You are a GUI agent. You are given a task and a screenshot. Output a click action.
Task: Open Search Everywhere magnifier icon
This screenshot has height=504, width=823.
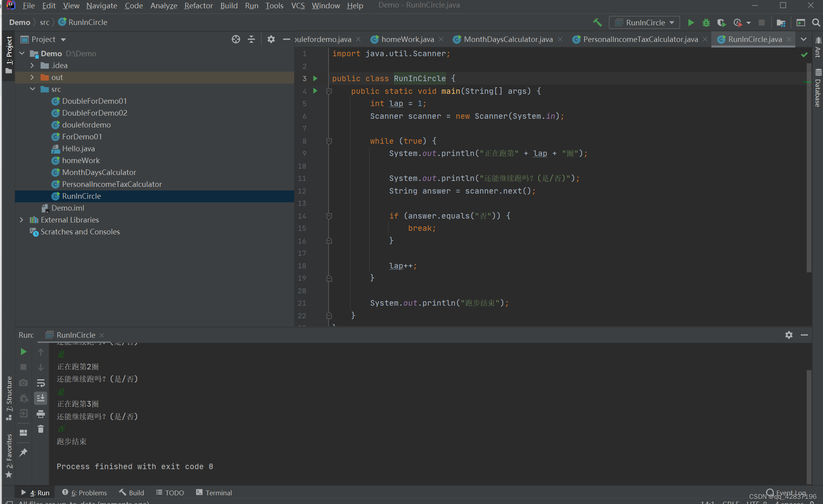click(816, 23)
